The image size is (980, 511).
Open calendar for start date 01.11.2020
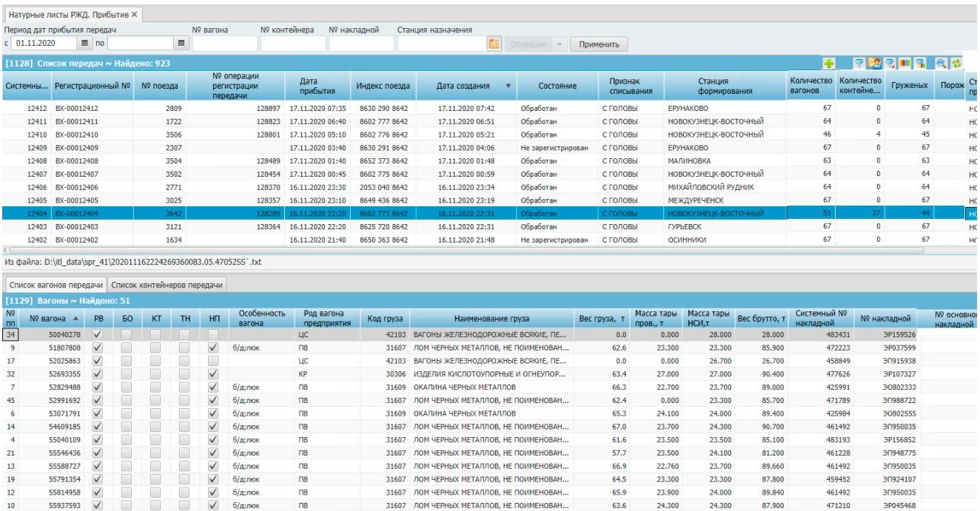tap(84, 44)
